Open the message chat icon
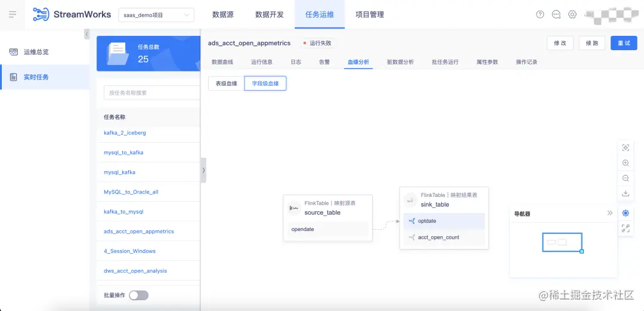644x311 pixels. 556,14
